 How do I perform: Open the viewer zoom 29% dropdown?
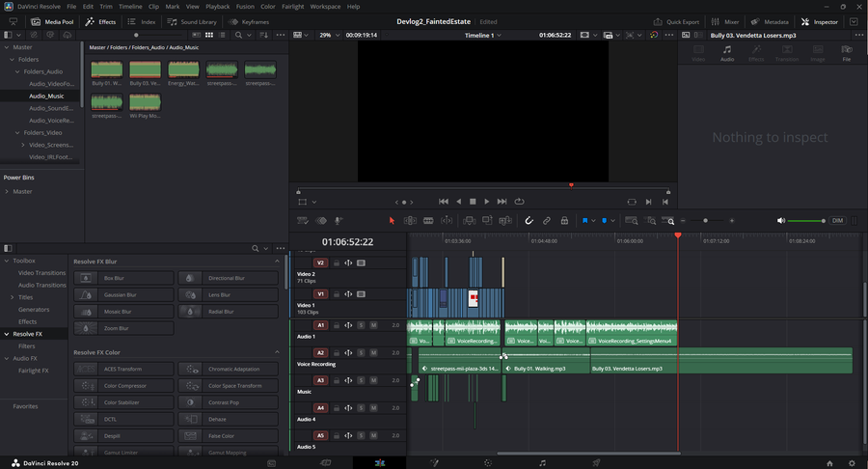coord(328,35)
